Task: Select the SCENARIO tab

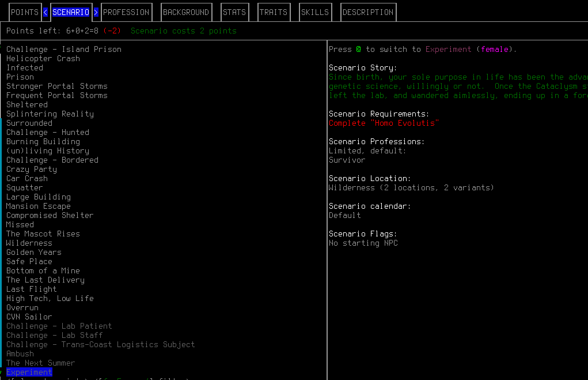Action: coord(71,12)
